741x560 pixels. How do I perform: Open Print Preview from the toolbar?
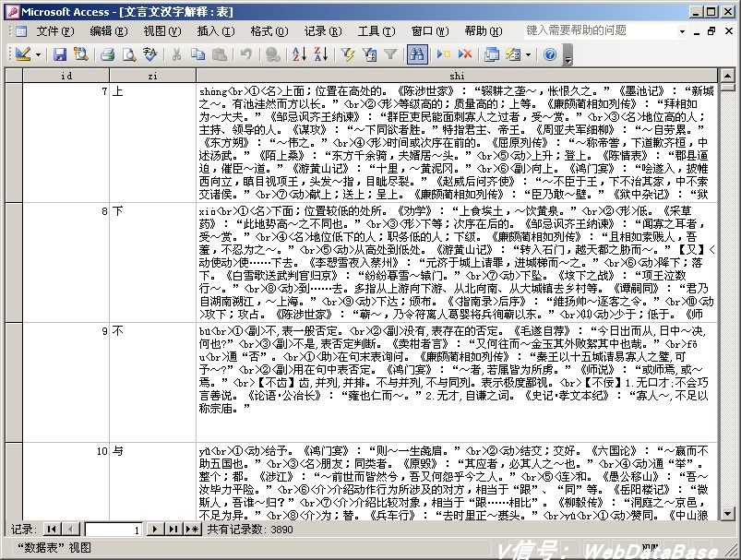tap(128, 54)
